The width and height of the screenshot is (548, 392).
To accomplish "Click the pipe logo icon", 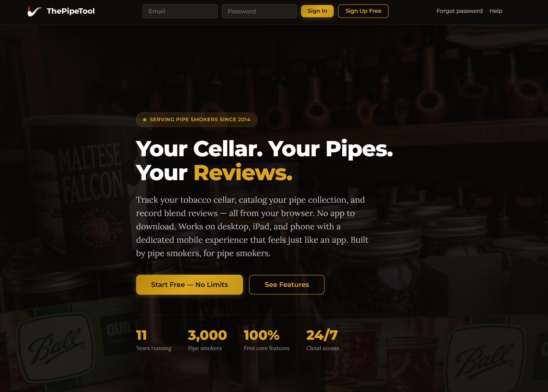I will pos(34,11).
